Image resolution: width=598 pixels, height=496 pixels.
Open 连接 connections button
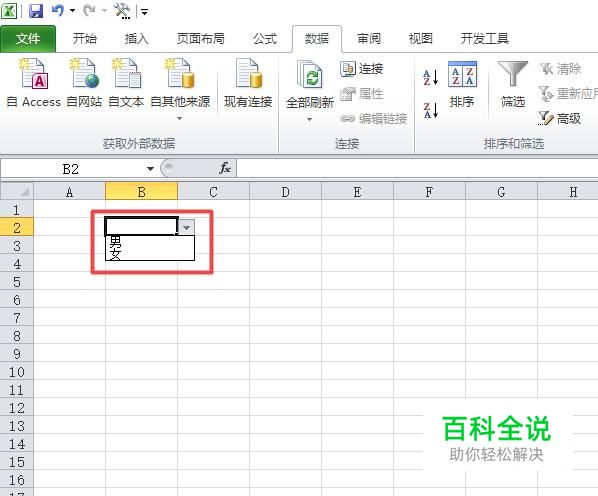(x=362, y=69)
